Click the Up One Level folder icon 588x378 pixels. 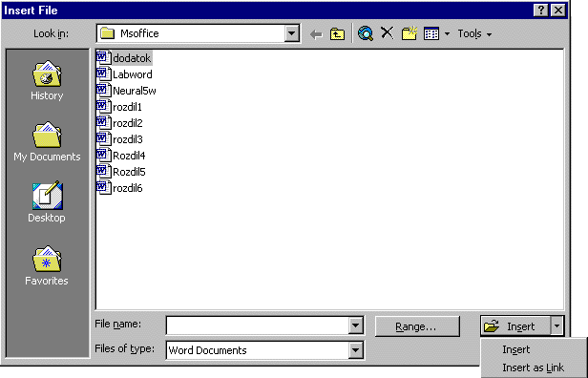point(337,33)
